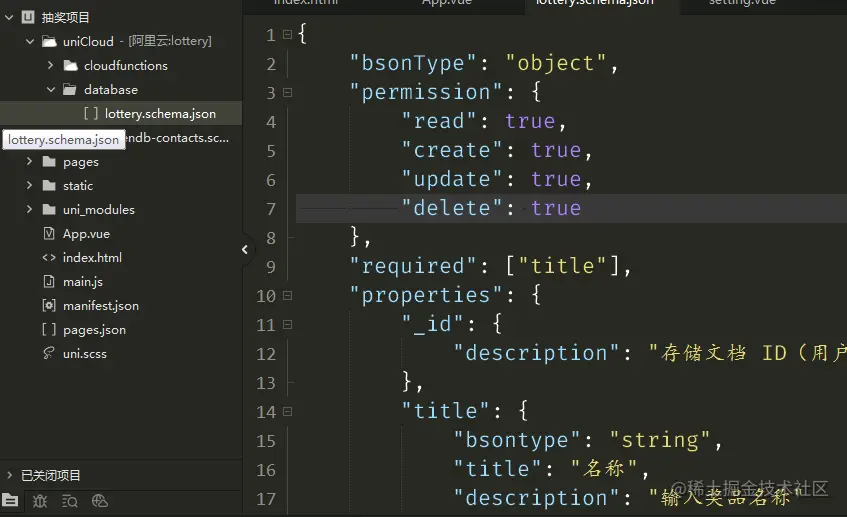Expand the 已关闭项目 section
The width and height of the screenshot is (847, 517).
point(9,475)
